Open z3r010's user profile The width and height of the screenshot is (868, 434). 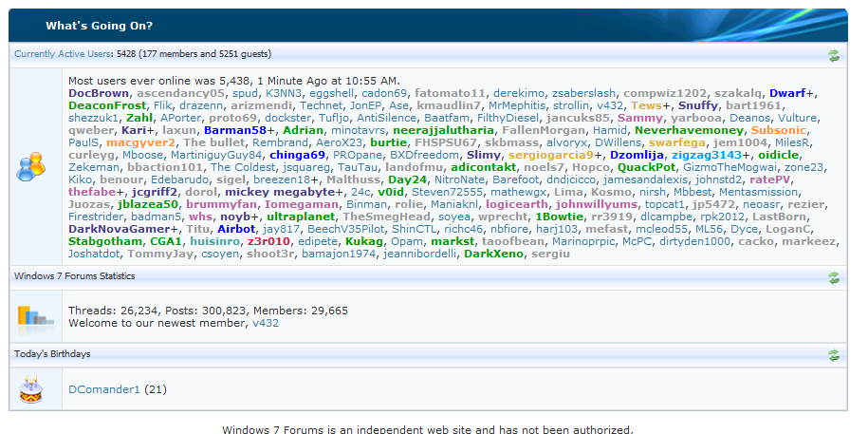tap(269, 241)
